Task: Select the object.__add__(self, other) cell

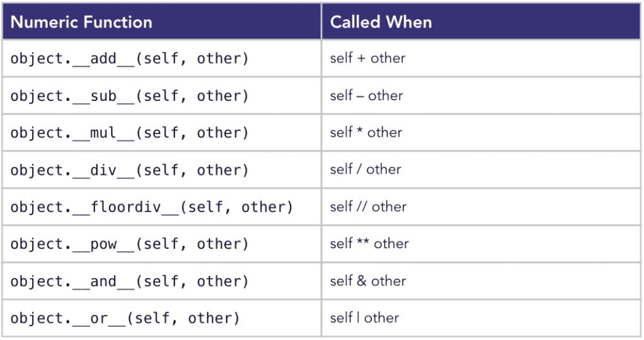Action: coord(130,59)
